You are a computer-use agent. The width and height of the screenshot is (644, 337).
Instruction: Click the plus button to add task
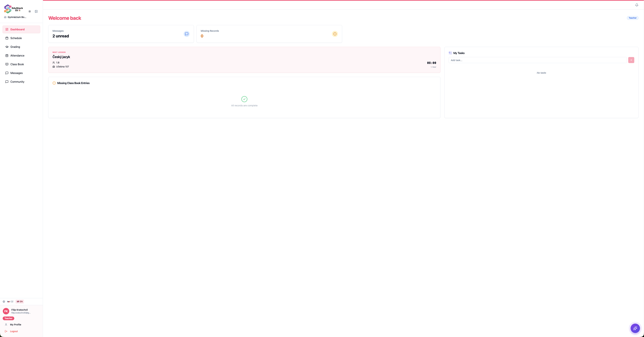click(631, 60)
